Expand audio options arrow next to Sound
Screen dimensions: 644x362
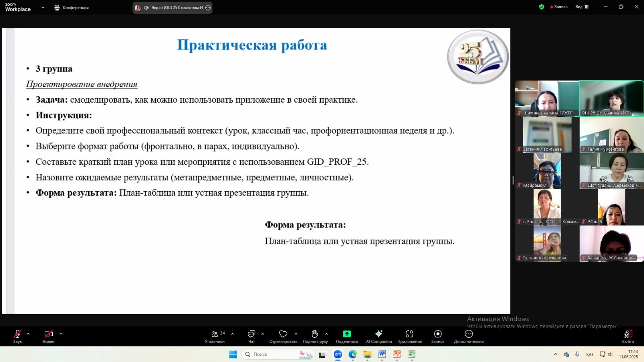click(x=28, y=334)
